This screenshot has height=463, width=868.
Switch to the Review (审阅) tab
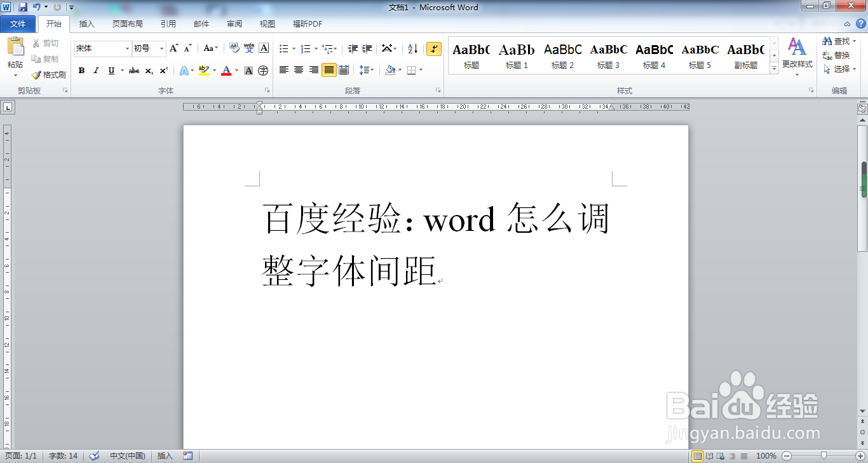(x=234, y=24)
